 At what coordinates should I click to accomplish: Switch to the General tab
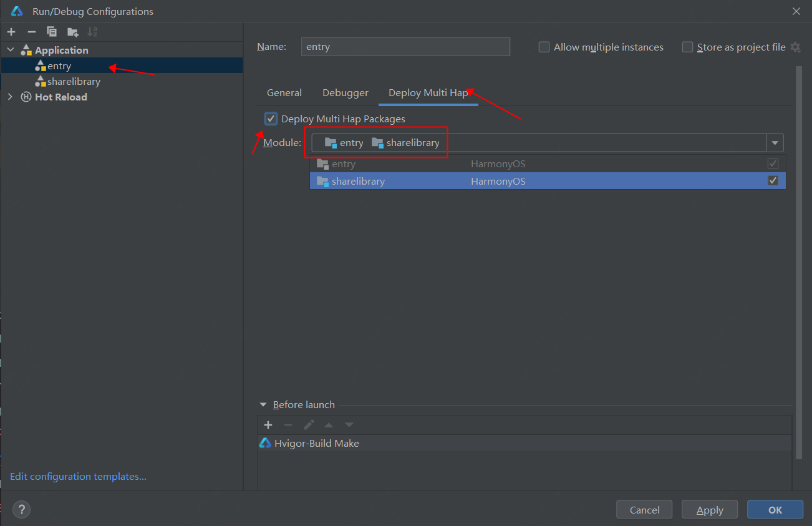coord(284,93)
